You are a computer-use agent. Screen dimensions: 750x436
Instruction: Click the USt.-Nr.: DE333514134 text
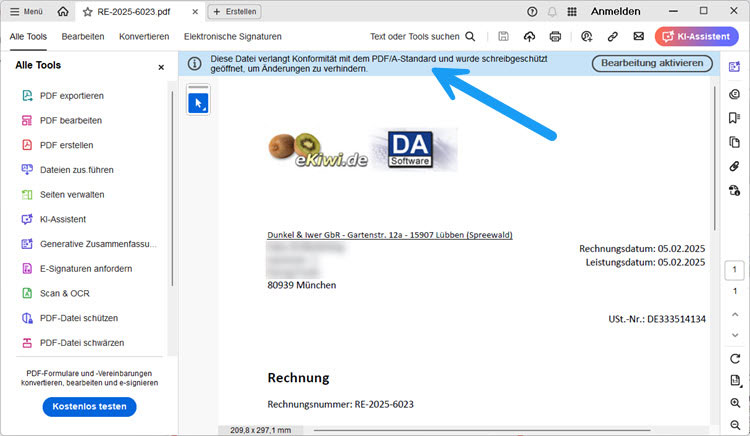click(657, 319)
